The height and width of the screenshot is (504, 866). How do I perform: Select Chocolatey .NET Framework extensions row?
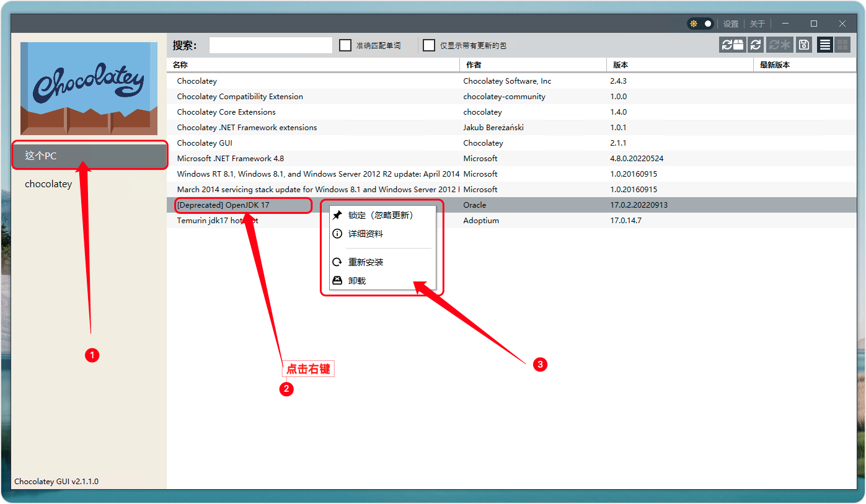pos(511,127)
